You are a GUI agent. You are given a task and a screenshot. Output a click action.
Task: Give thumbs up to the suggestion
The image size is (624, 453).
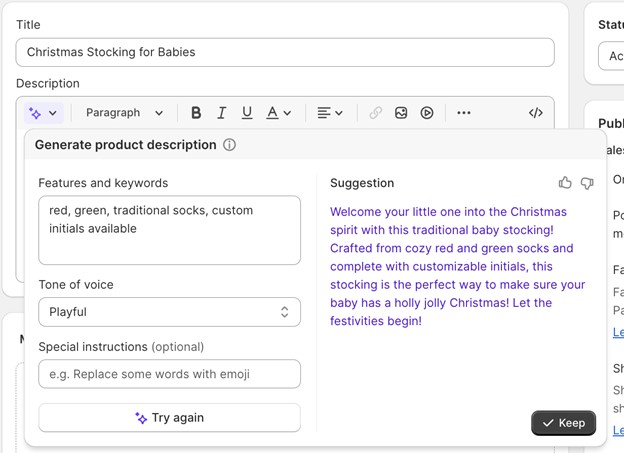pyautogui.click(x=565, y=183)
